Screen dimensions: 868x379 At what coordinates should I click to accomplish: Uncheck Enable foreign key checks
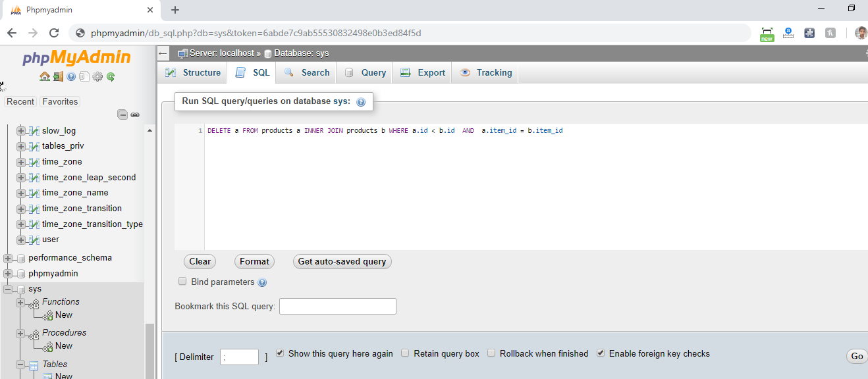tap(601, 353)
